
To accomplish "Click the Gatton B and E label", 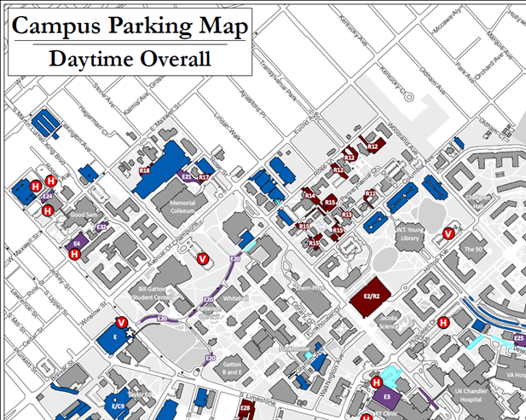I will [x=232, y=368].
